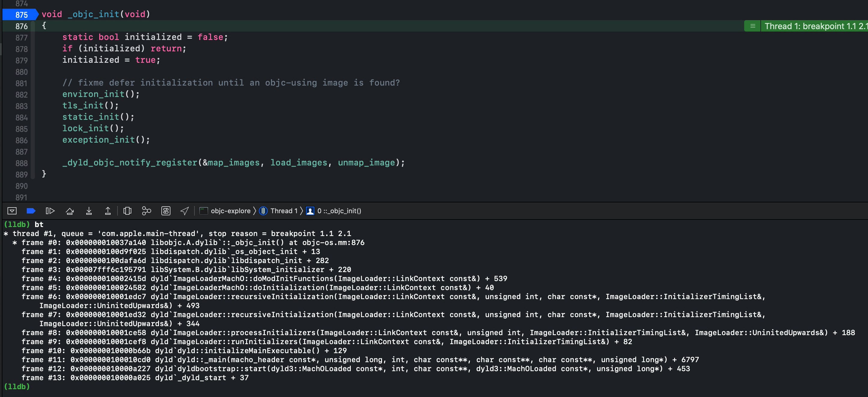Viewport: 868px width, 397px height.
Task: Click the code folding ribbon at line 876
Action: point(33,26)
